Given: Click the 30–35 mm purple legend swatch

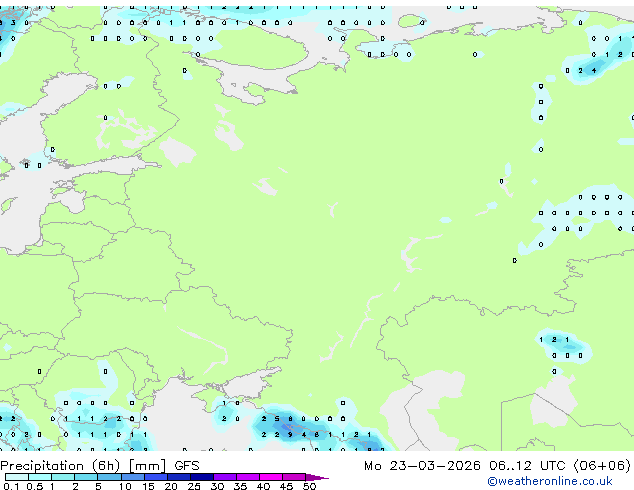Looking at the screenshot, I should point(225,477).
